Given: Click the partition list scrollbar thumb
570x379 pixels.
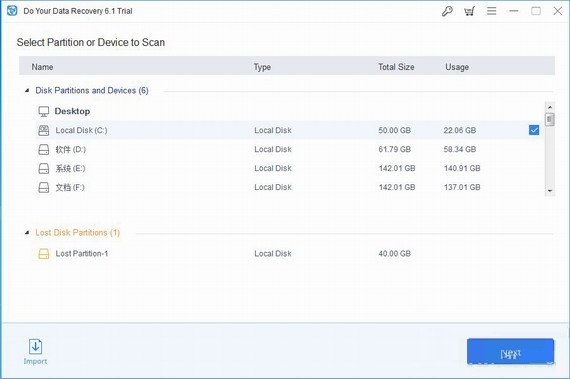Looking at the screenshot, I should click(550, 119).
